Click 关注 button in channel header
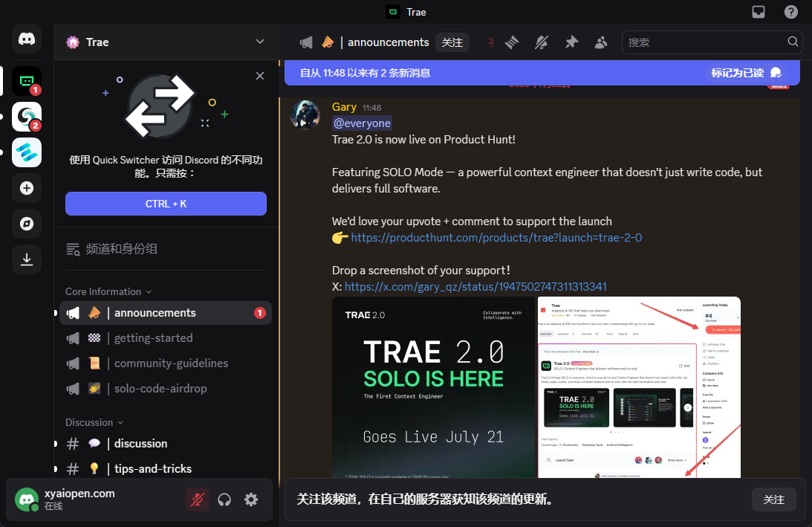This screenshot has height=527, width=812. click(x=452, y=42)
